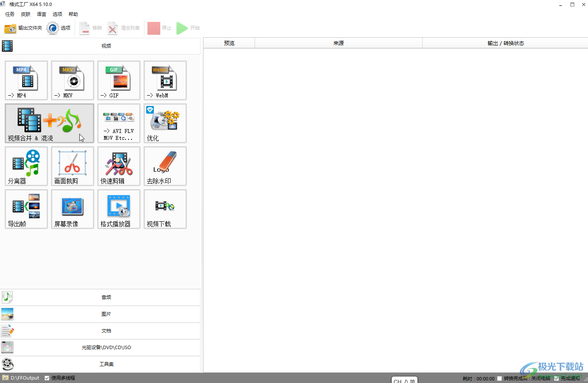This screenshot has height=383, width=588.
Task: Open the 分离器 tool
Action: coord(26,166)
